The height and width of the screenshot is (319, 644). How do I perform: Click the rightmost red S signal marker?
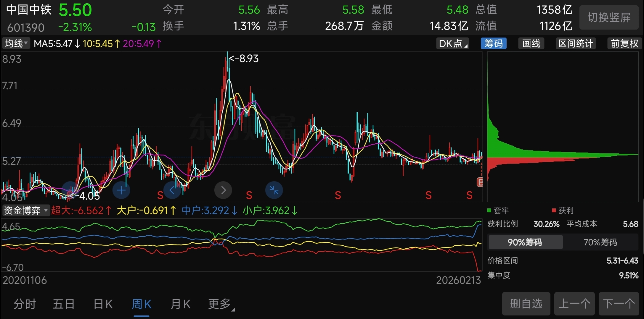(x=469, y=195)
